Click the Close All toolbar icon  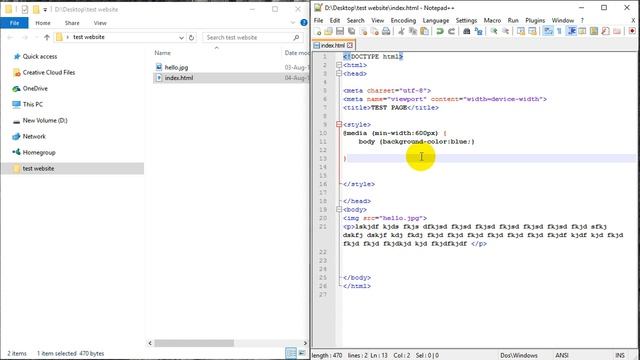(374, 31)
